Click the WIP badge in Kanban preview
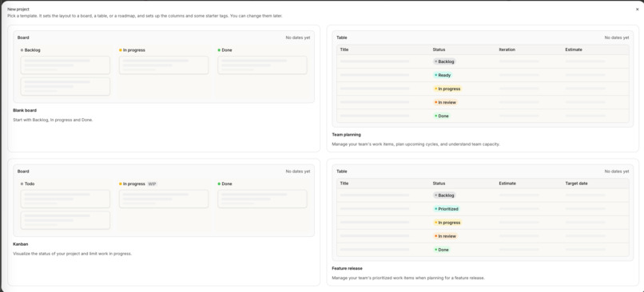This screenshot has width=644, height=292. click(x=152, y=183)
